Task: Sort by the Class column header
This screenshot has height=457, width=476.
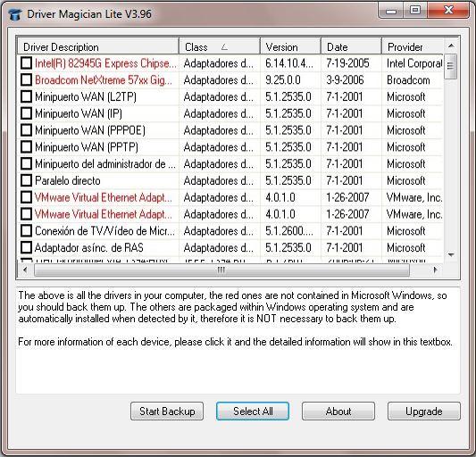Action: pyautogui.click(x=220, y=46)
